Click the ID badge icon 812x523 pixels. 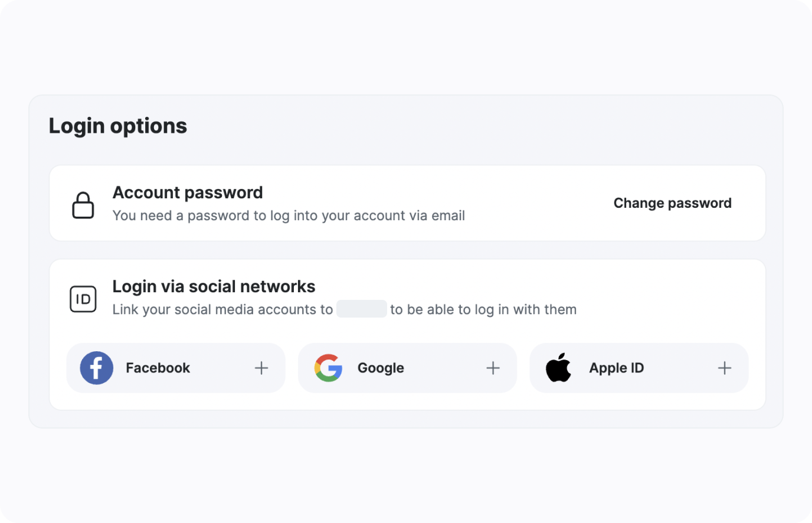(83, 299)
